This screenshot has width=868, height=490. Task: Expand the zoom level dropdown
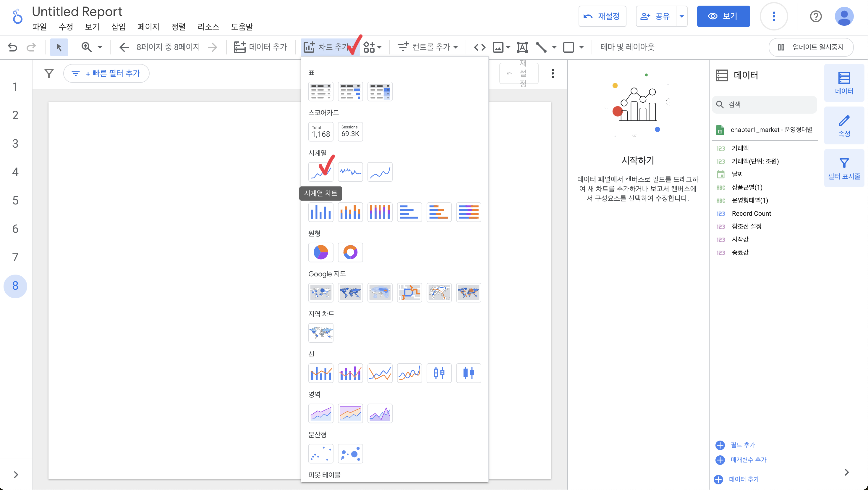point(100,47)
